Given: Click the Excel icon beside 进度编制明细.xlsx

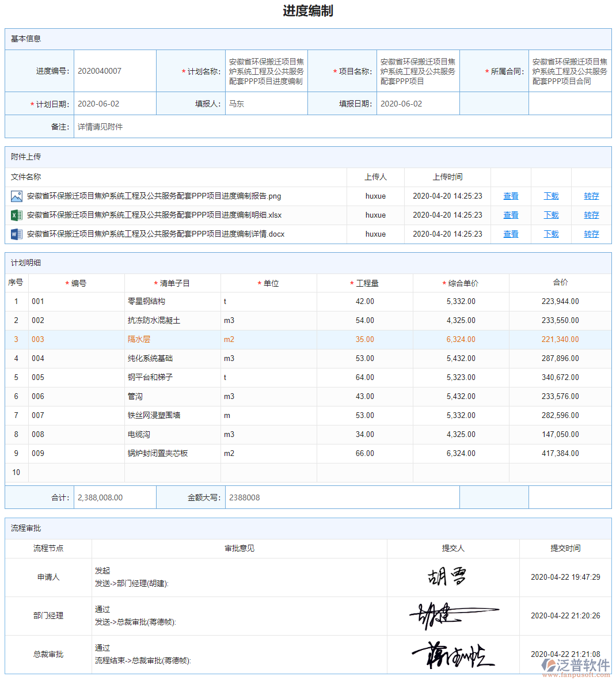Looking at the screenshot, I should [16, 215].
